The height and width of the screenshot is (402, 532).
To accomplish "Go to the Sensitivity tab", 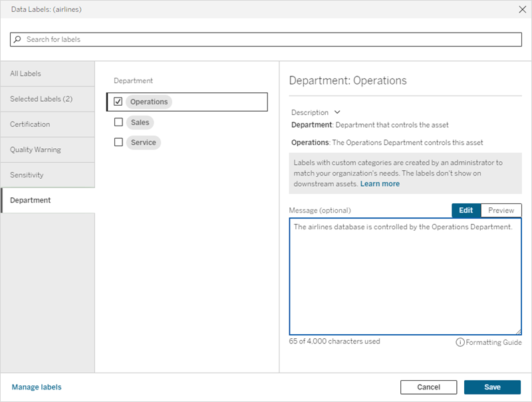I will click(47, 175).
